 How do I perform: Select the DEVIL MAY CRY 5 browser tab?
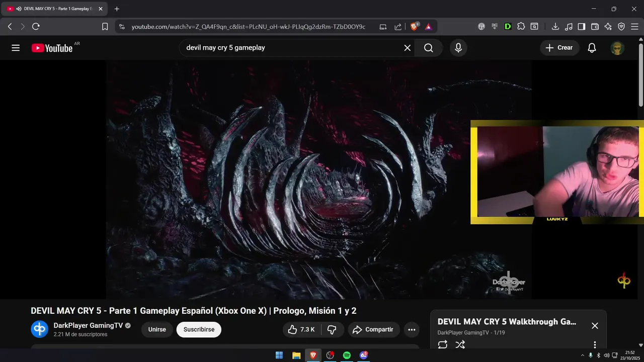click(x=55, y=9)
